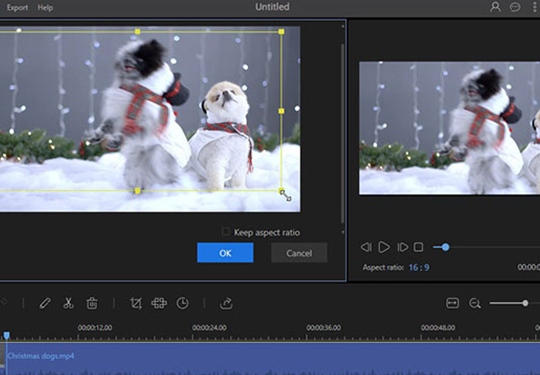
Task: Click the 00:00:12.00 ruler mark
Action: [x=95, y=327]
